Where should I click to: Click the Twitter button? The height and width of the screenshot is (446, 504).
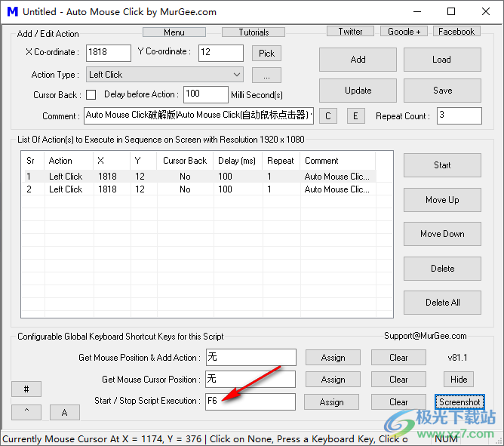point(350,31)
